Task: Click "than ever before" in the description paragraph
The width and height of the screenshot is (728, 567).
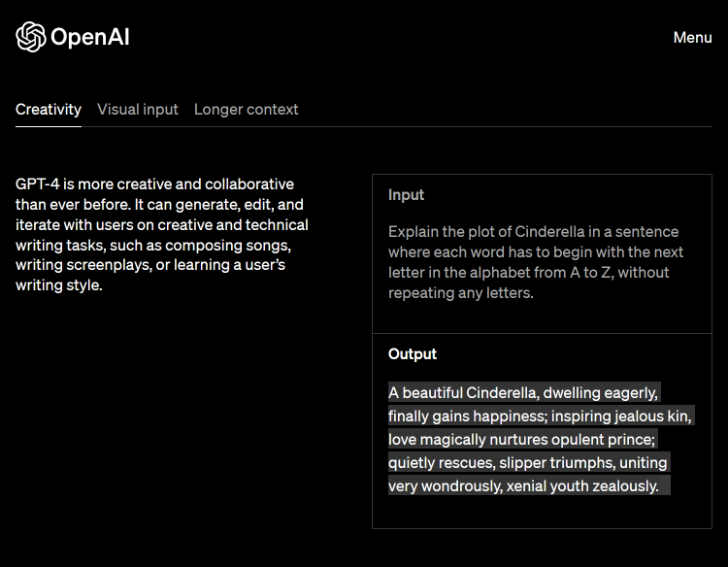Action: 72,205
